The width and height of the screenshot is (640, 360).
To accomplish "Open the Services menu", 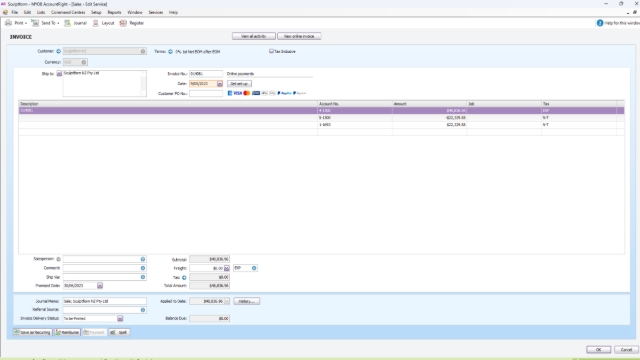I will tap(156, 13).
